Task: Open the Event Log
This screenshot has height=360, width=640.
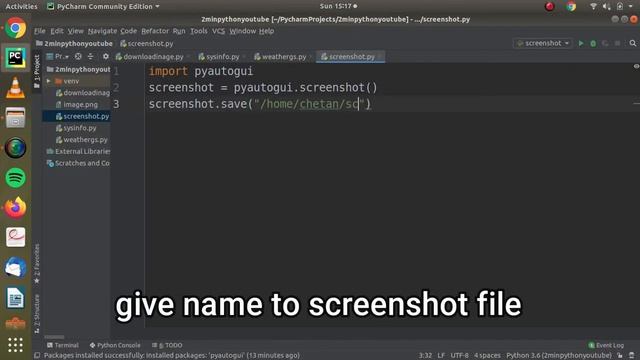Action: tap(606, 345)
